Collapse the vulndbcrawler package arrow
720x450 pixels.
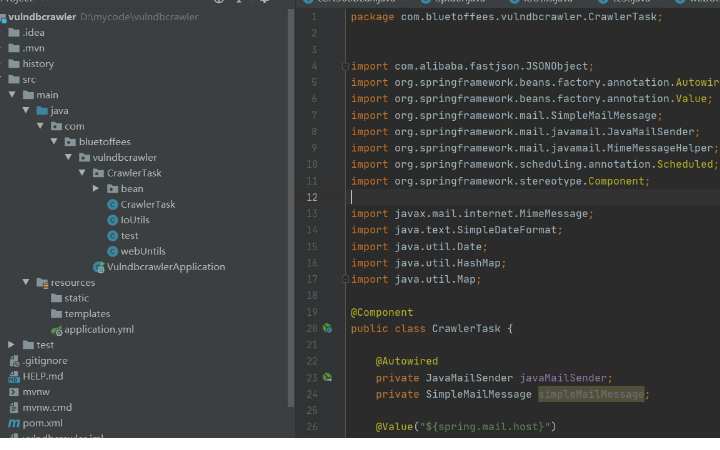(68, 157)
